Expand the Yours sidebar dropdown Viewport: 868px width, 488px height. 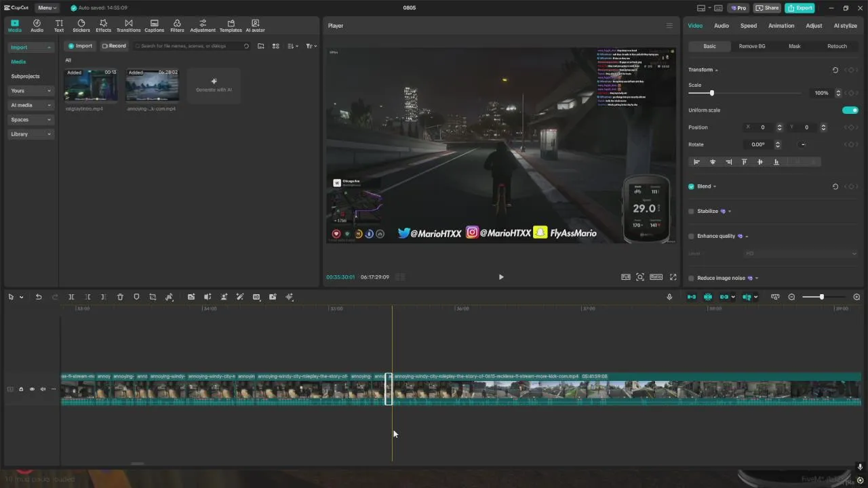pos(31,91)
